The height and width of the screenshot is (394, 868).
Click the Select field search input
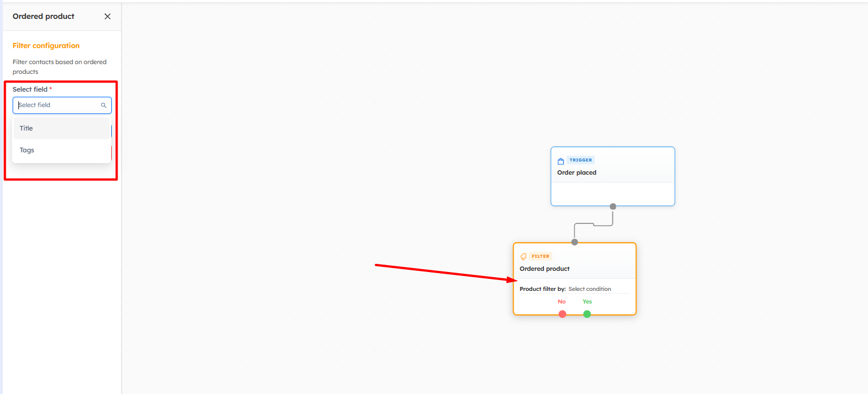[57, 105]
